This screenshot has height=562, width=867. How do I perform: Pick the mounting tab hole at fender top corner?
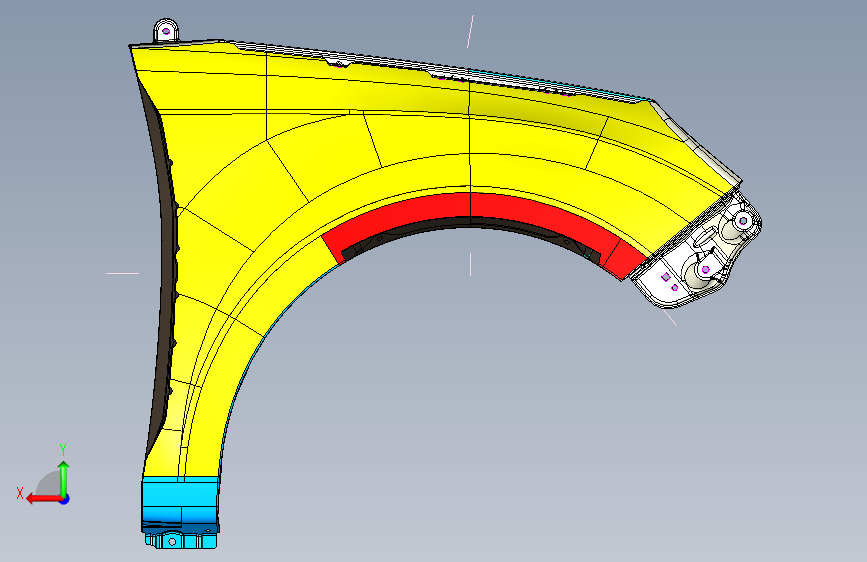[166, 31]
